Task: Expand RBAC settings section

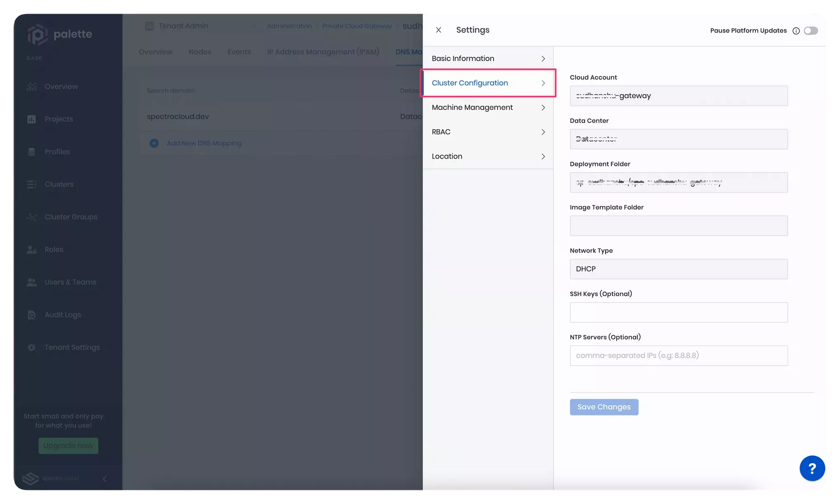Action: pos(488,131)
